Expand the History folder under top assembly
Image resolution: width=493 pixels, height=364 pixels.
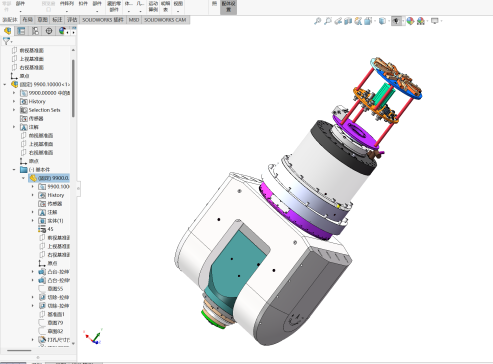[x=14, y=101]
